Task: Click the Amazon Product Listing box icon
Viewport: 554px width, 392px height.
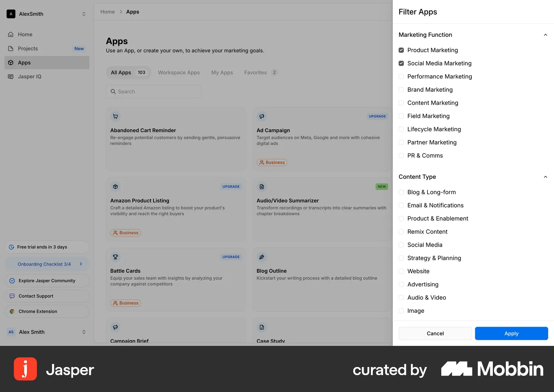Action: pos(115,187)
